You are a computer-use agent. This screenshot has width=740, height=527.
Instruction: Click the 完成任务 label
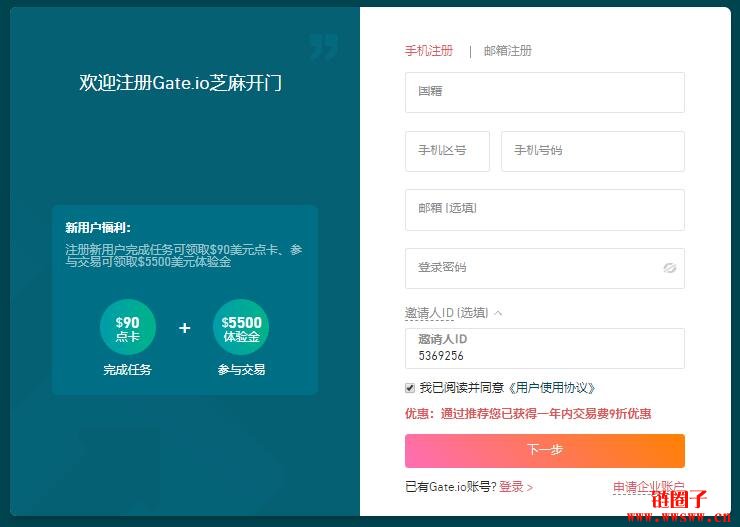(127, 370)
